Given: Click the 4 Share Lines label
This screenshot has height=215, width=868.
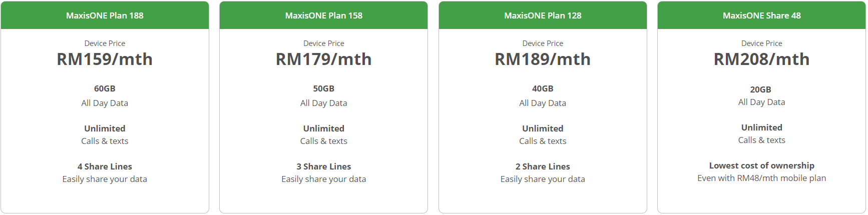Looking at the screenshot, I should point(105,166).
